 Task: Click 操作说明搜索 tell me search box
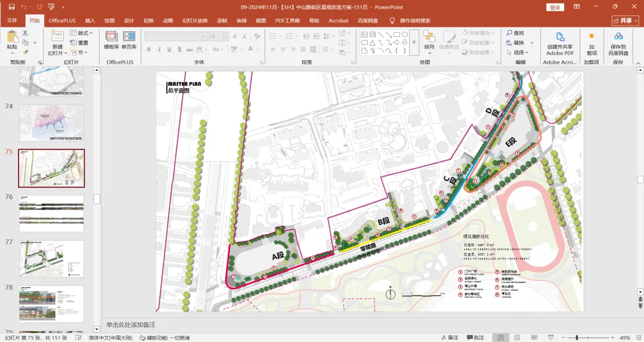410,20
